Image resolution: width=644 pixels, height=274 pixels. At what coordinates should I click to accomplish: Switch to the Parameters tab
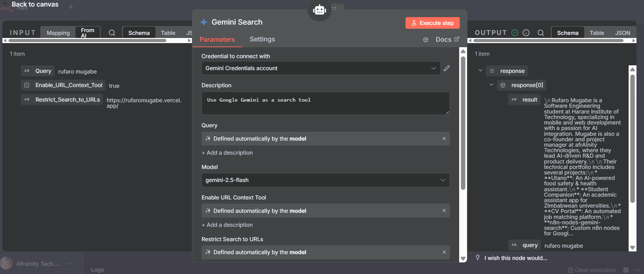coord(217,39)
